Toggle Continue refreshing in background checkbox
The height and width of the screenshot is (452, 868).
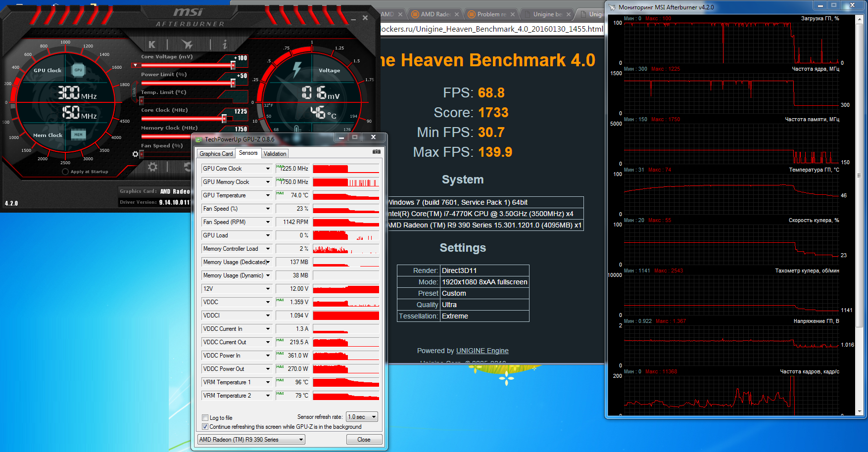[x=205, y=426]
